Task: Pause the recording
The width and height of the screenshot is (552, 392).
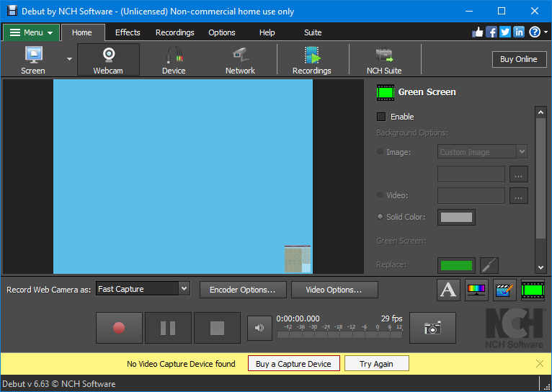Action: pyautogui.click(x=168, y=328)
